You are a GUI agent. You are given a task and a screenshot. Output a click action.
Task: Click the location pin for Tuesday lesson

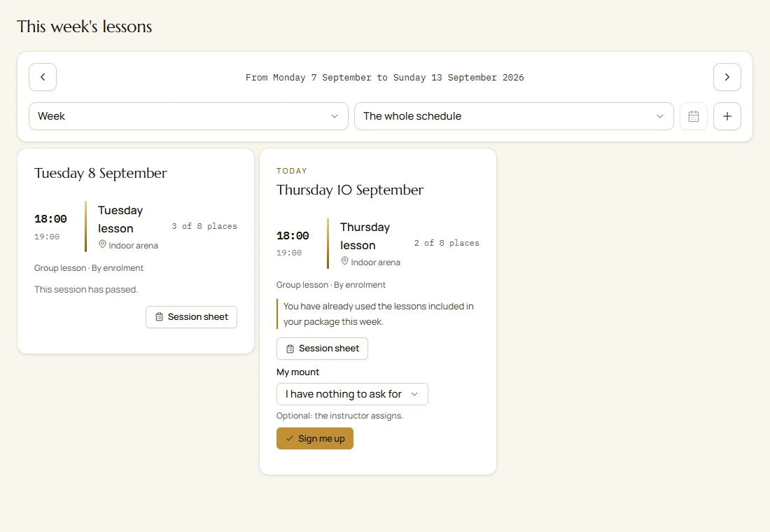tap(103, 244)
